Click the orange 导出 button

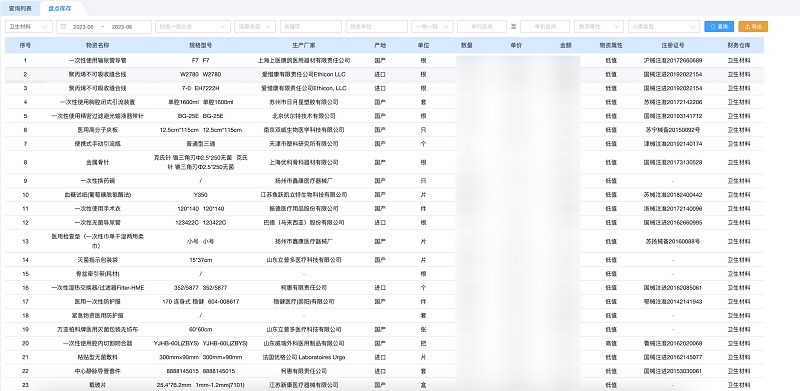point(753,27)
